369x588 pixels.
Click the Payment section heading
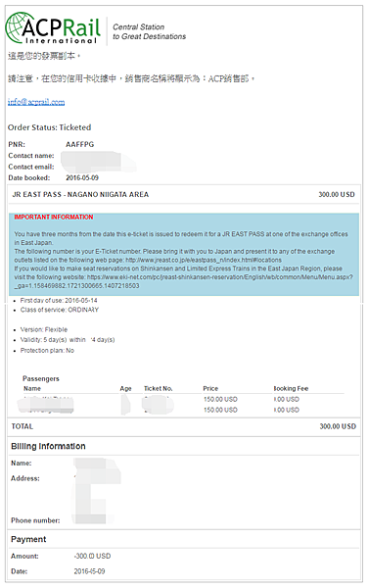coord(28,539)
